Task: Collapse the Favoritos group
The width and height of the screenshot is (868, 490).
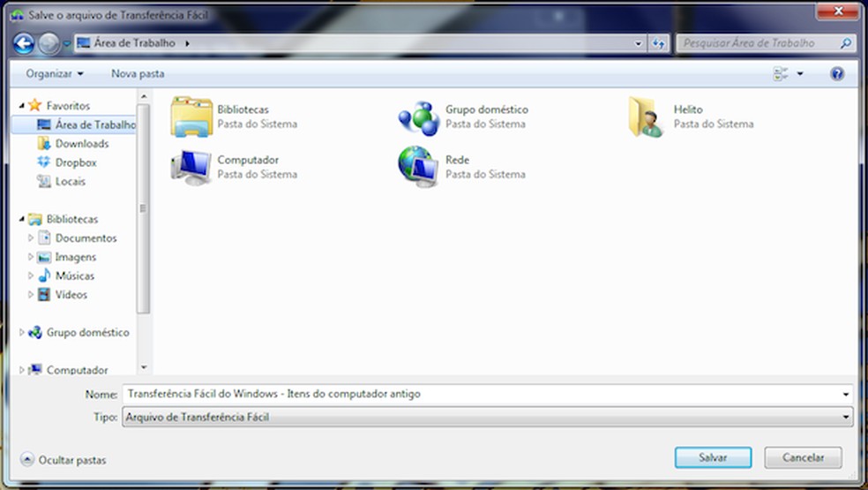Action: pyautogui.click(x=21, y=105)
